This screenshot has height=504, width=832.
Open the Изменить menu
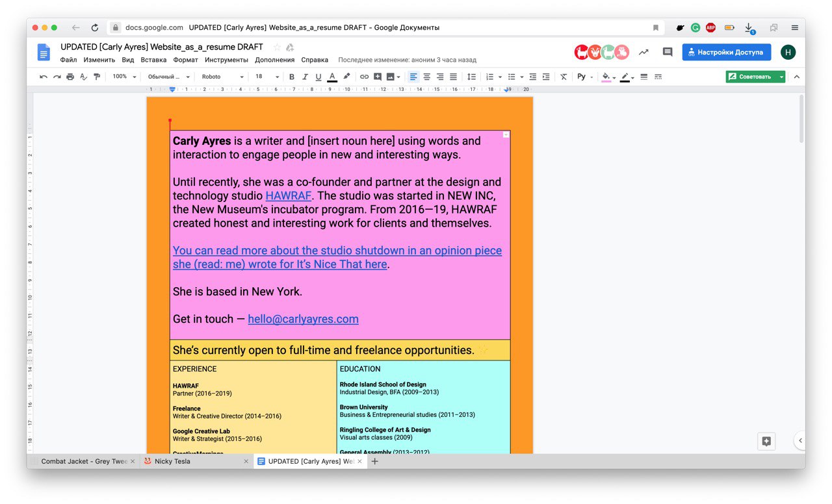(x=99, y=60)
